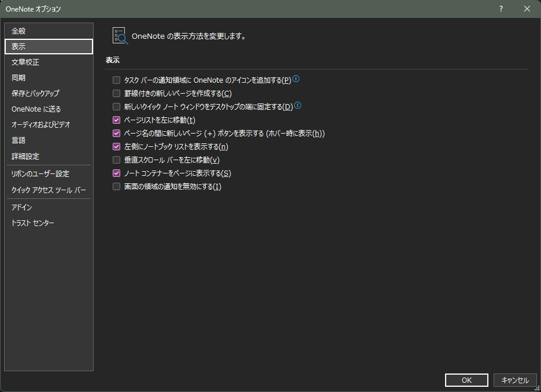This screenshot has width=541, height=392.
Task: Click the 表示 display settings header icon
Action: tap(120, 36)
